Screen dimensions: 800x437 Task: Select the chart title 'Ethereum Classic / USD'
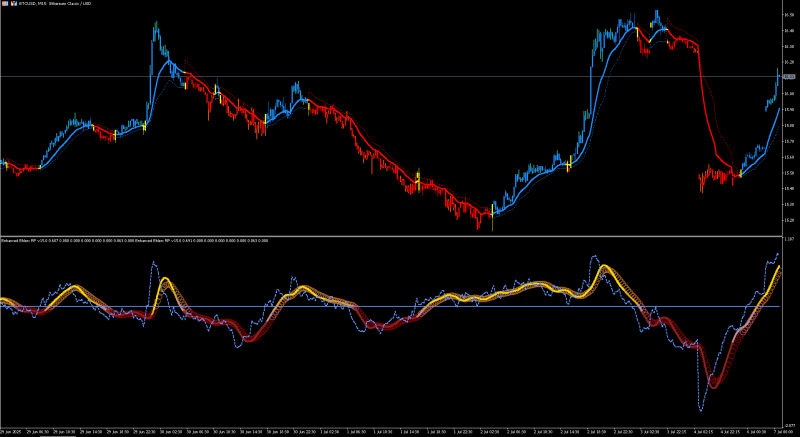70,4
